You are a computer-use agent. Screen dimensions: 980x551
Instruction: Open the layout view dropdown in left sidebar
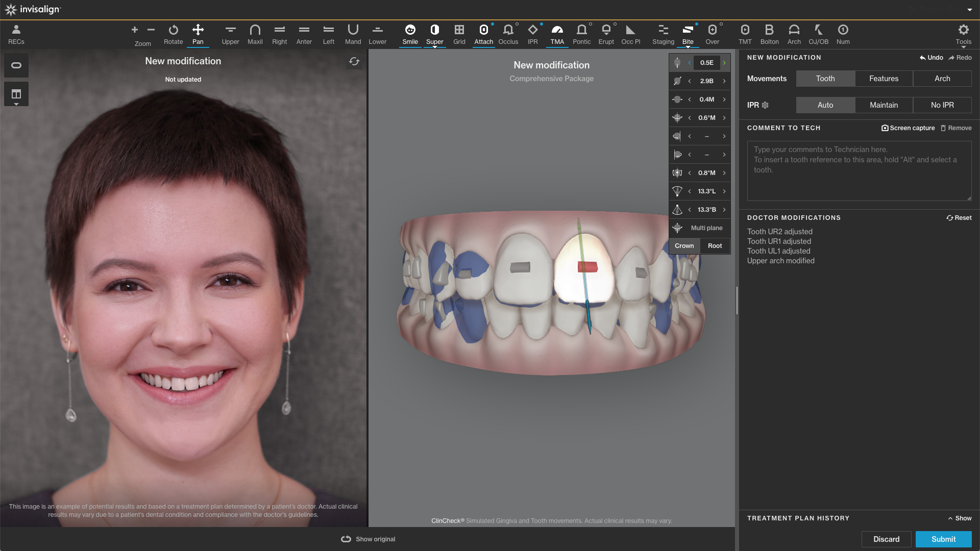(16, 95)
